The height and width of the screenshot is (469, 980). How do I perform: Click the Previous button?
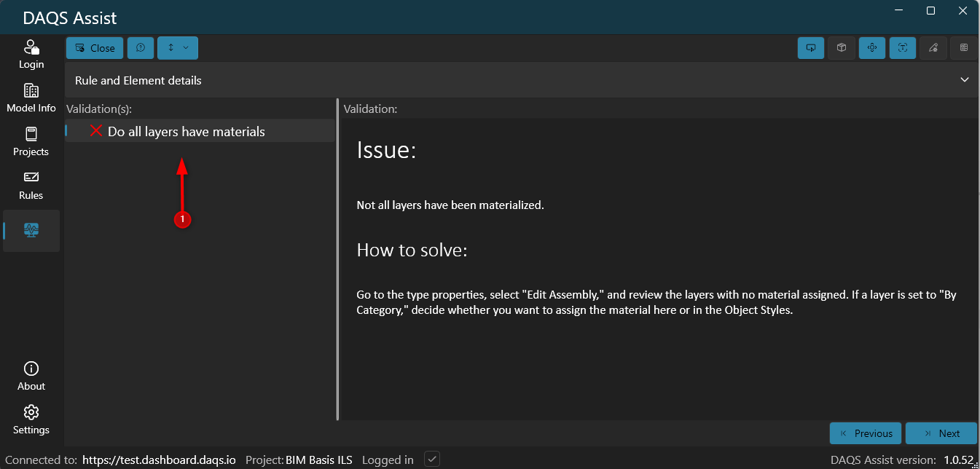[x=865, y=433]
